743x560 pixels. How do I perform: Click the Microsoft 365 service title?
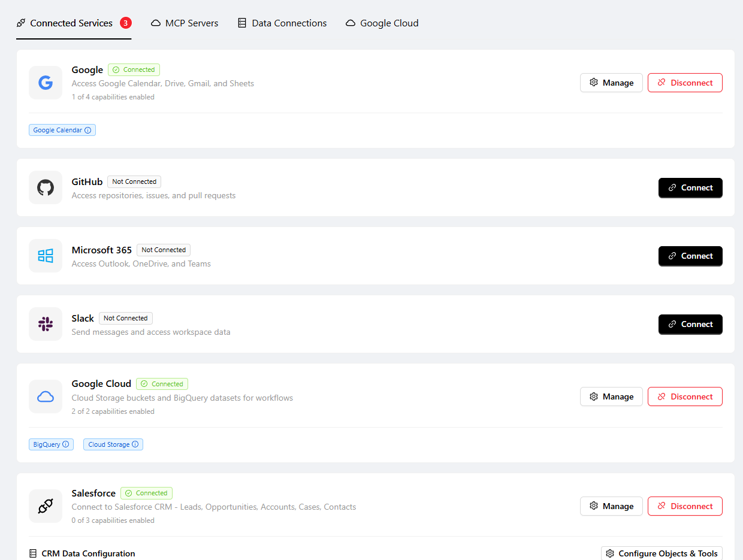[102, 250]
